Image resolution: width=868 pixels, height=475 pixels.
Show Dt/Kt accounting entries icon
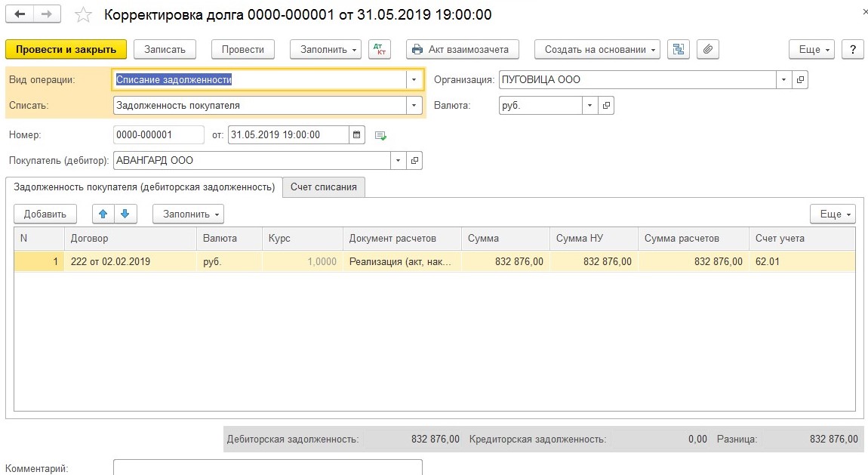coord(380,49)
